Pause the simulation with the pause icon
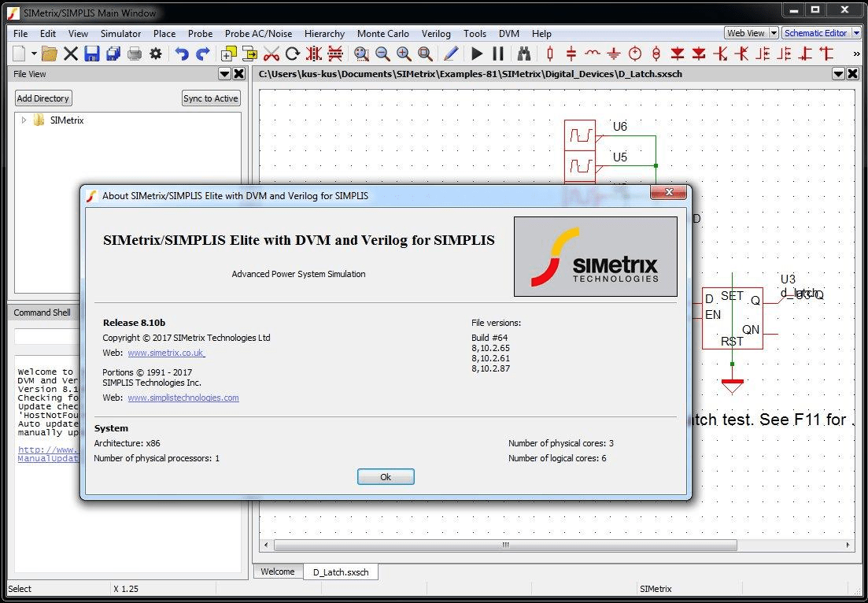The image size is (868, 603). (x=498, y=54)
